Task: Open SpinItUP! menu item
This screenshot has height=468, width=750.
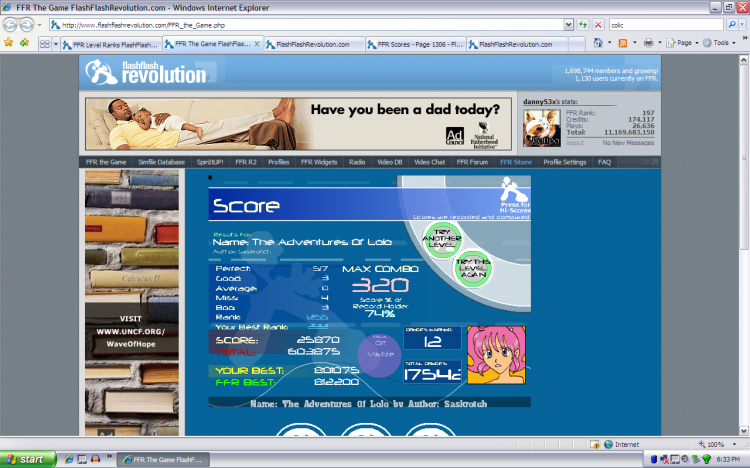Action: tap(210, 162)
